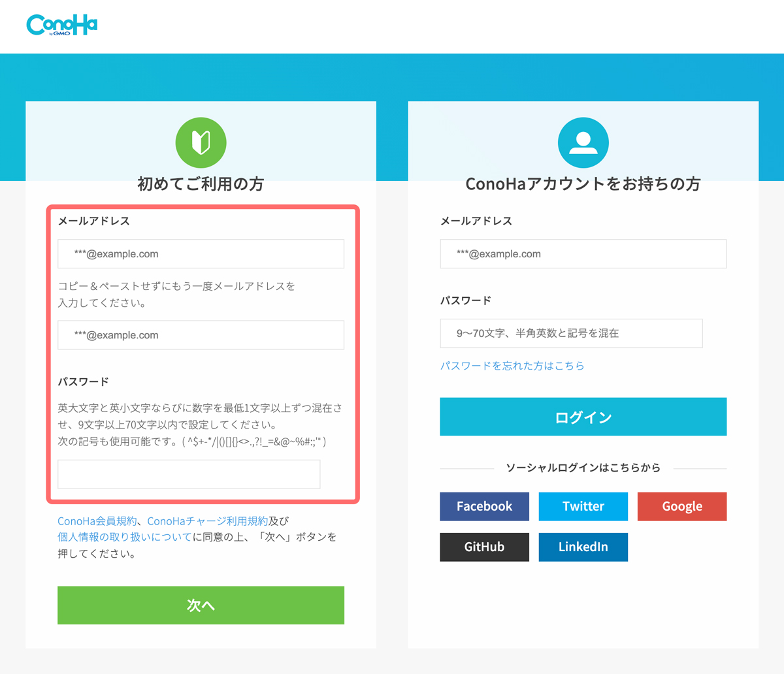Sign in with the Twitter button

pos(583,506)
